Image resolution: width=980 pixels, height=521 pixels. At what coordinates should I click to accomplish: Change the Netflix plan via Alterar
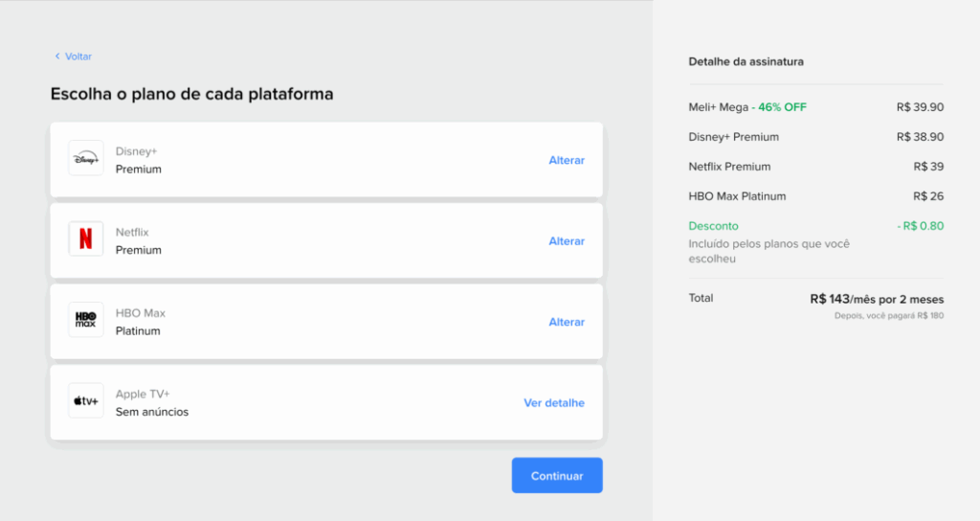[x=566, y=241]
